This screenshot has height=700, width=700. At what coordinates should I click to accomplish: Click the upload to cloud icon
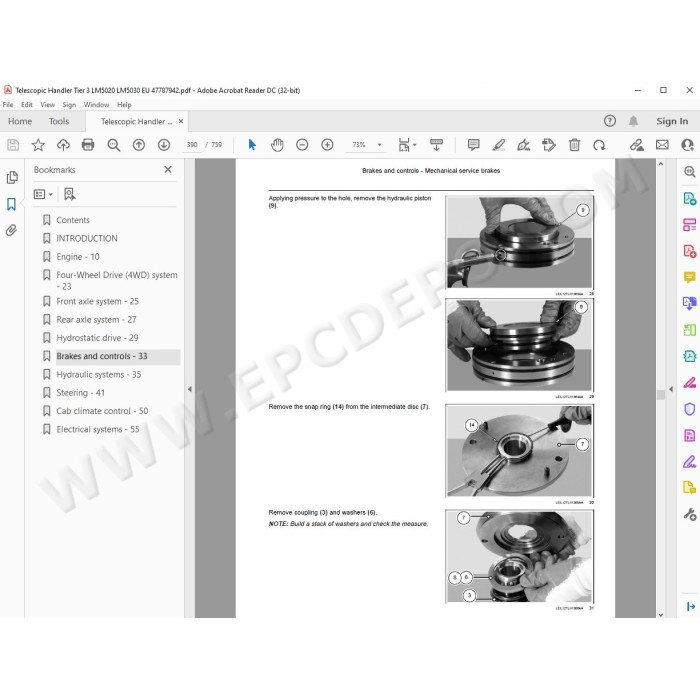(63, 145)
